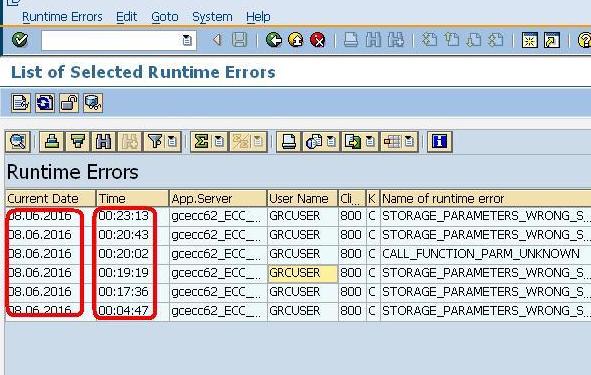
Task: Click the Views icon in the list toolbar
Action: tap(314, 142)
